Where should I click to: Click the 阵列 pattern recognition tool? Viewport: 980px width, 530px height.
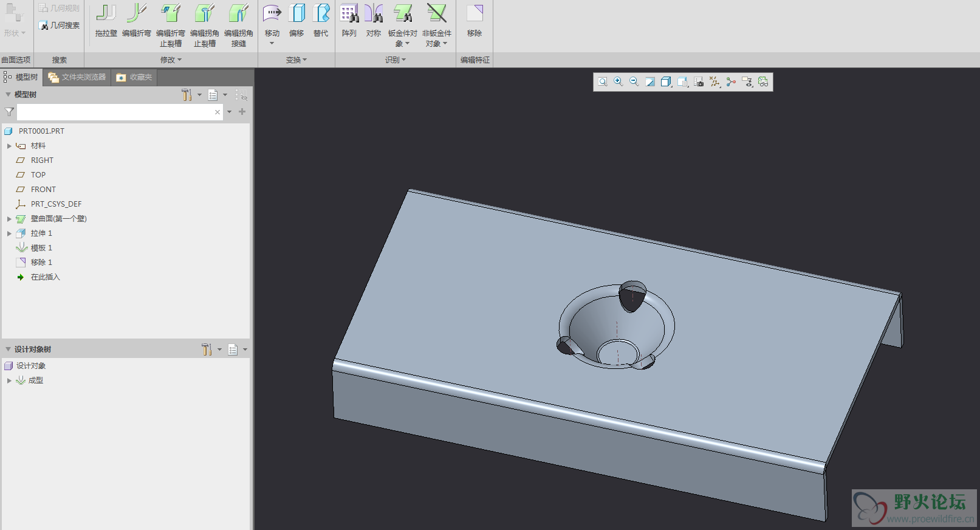click(x=349, y=21)
